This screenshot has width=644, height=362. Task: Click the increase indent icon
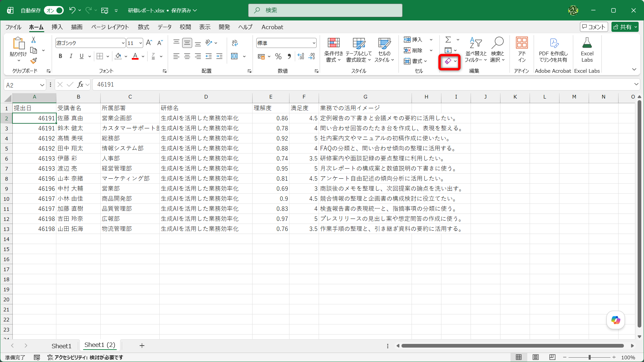(219, 56)
